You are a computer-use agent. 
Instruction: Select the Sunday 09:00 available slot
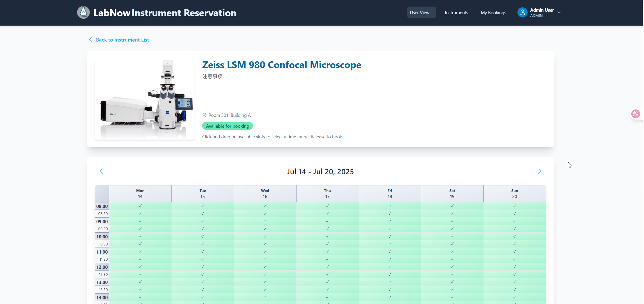pyautogui.click(x=515, y=221)
